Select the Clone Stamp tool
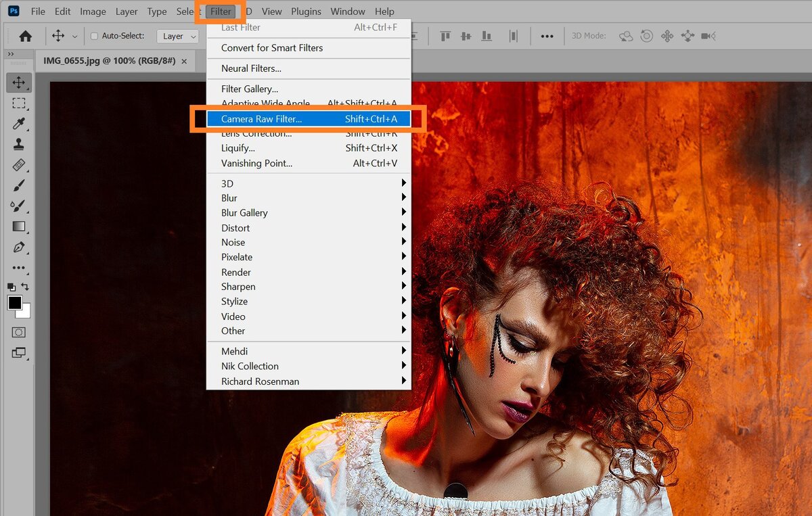Image resolution: width=812 pixels, height=516 pixels. pos(19,144)
